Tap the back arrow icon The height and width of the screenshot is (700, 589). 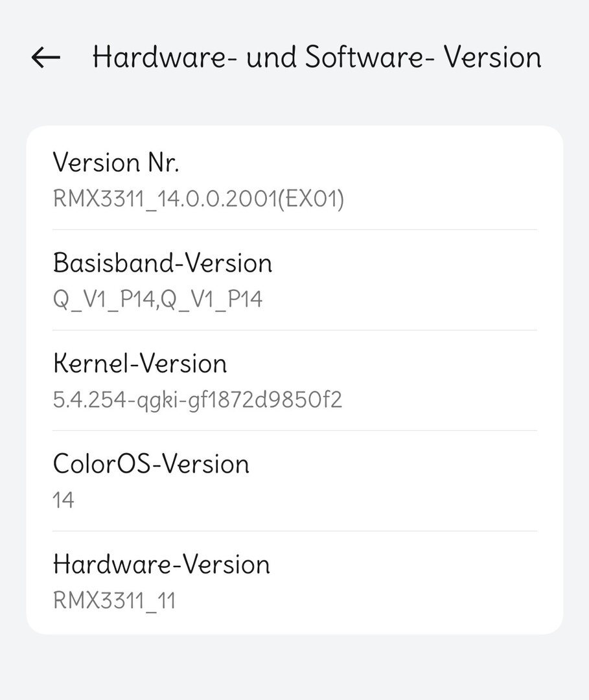[x=45, y=58]
